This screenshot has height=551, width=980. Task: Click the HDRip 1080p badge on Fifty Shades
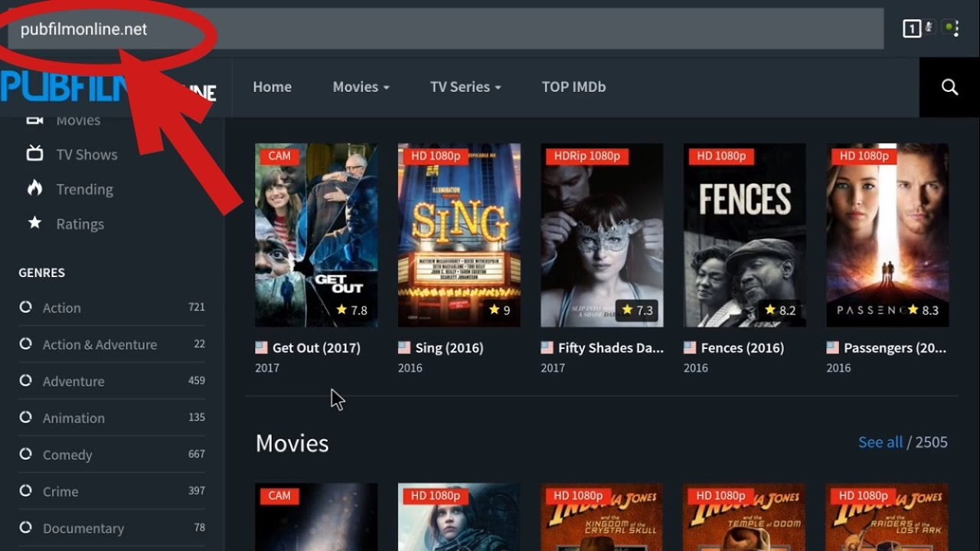pyautogui.click(x=587, y=156)
